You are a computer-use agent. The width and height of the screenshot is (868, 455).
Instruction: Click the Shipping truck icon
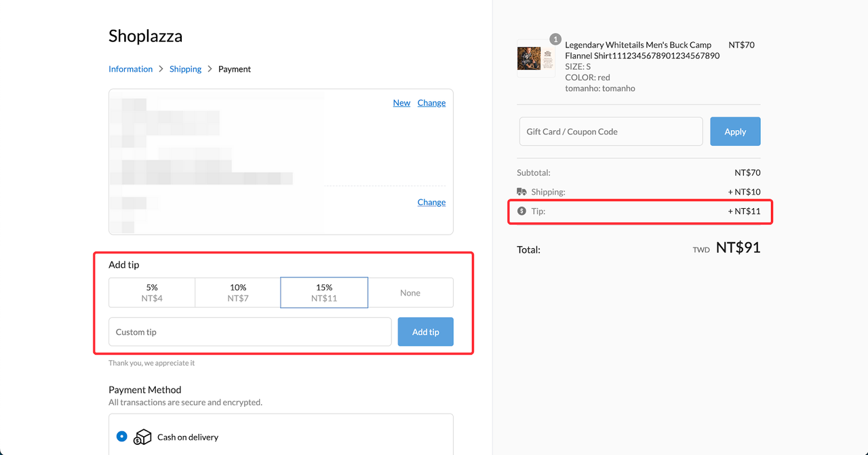tap(521, 192)
